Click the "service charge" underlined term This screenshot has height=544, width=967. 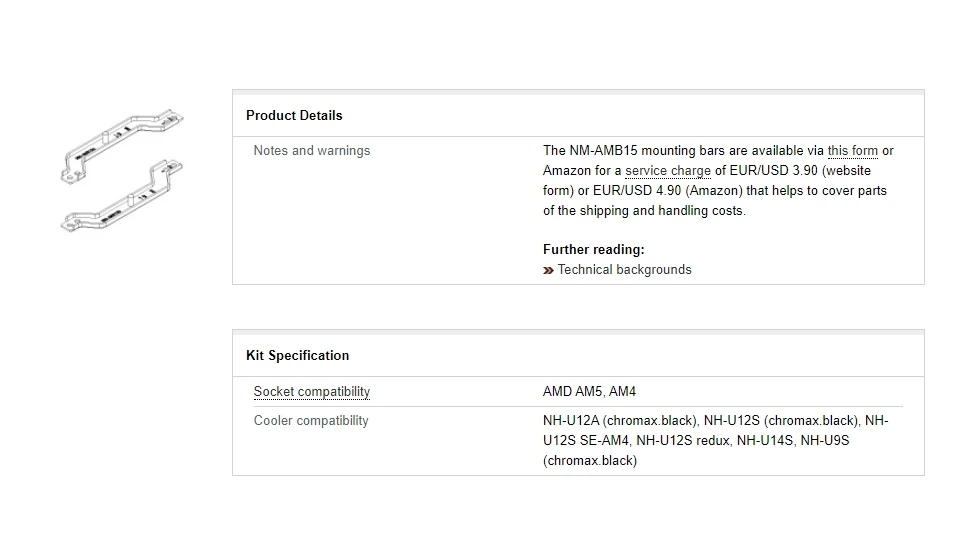668,171
